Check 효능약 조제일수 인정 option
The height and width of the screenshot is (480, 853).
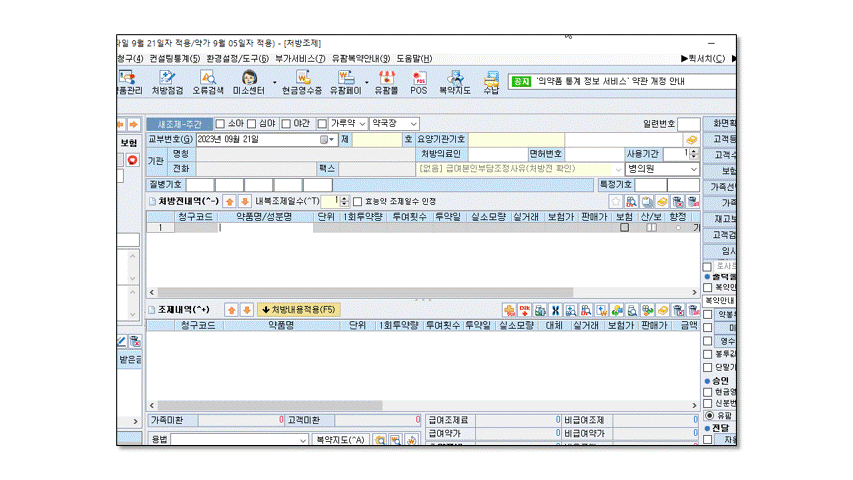[x=357, y=201]
